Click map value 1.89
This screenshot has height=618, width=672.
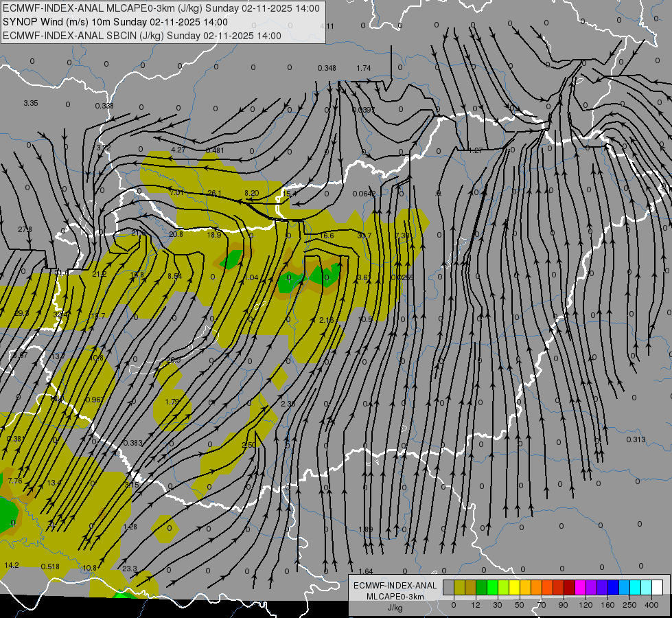pos(366,529)
